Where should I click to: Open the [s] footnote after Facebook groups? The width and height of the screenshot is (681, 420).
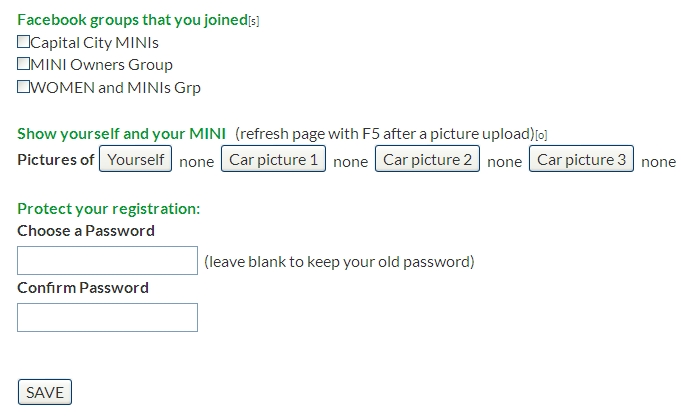pyautogui.click(x=254, y=22)
